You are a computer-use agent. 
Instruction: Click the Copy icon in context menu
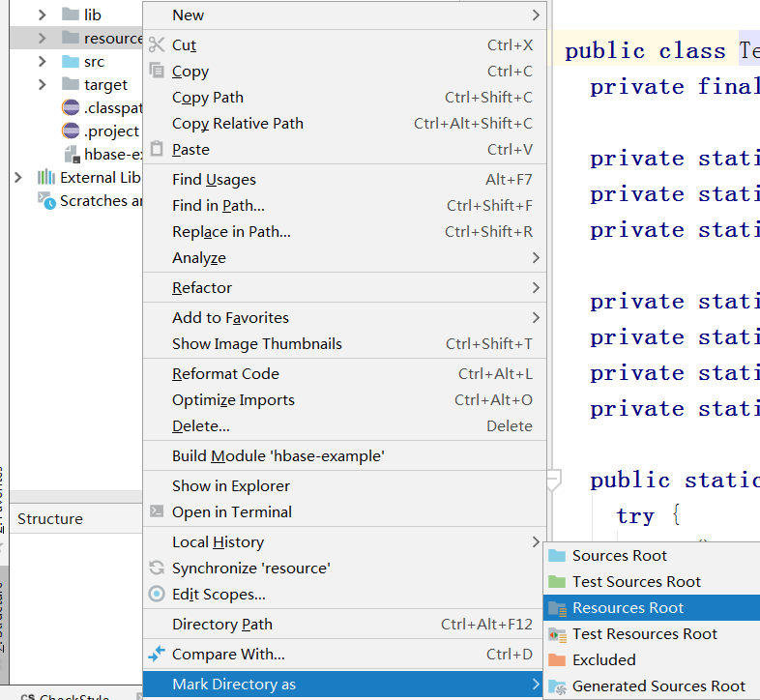[157, 71]
